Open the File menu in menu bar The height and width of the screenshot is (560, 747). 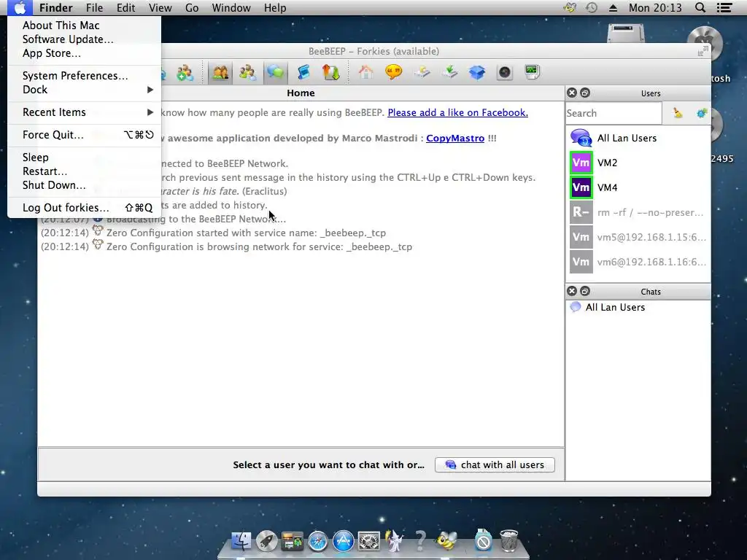point(94,7)
